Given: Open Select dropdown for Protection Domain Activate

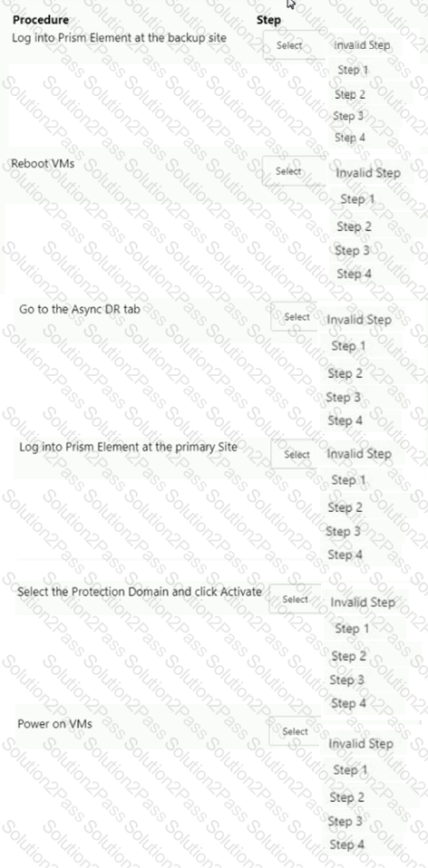Looking at the screenshot, I should [295, 599].
